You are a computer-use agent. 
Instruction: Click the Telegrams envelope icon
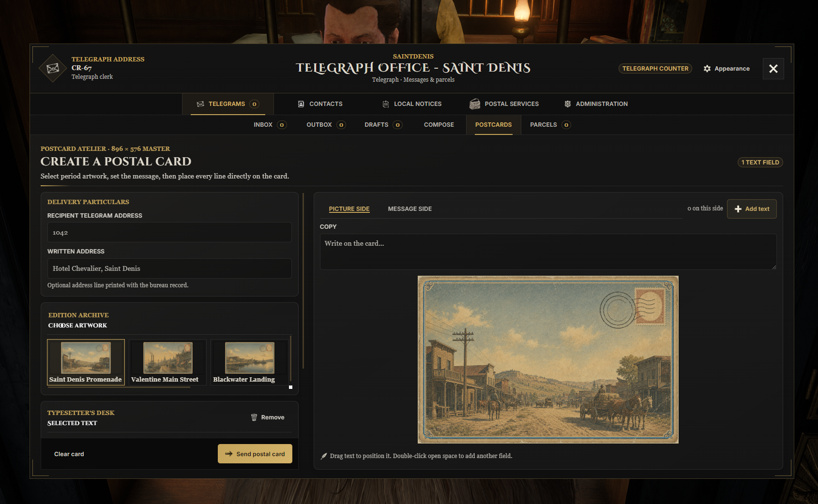[200, 104]
